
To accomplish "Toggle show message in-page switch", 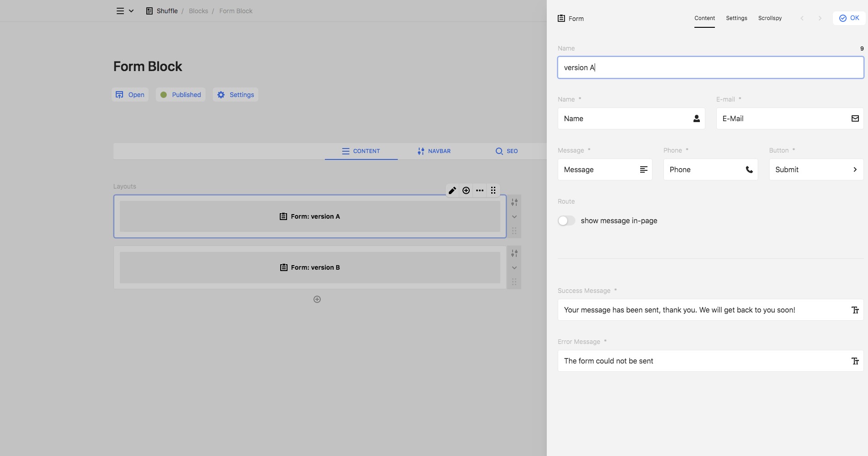I will (566, 221).
